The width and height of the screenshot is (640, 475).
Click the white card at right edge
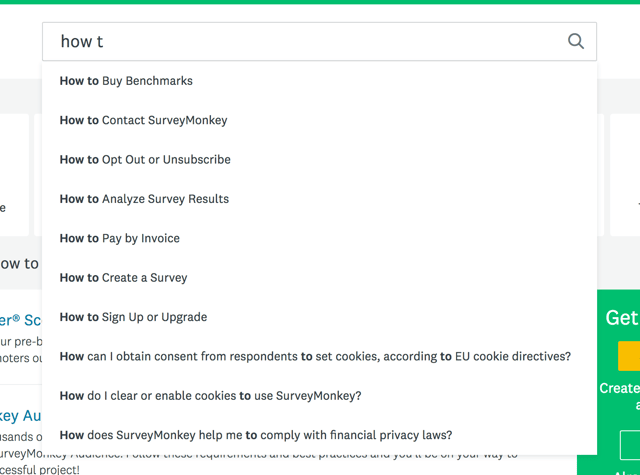(625, 175)
